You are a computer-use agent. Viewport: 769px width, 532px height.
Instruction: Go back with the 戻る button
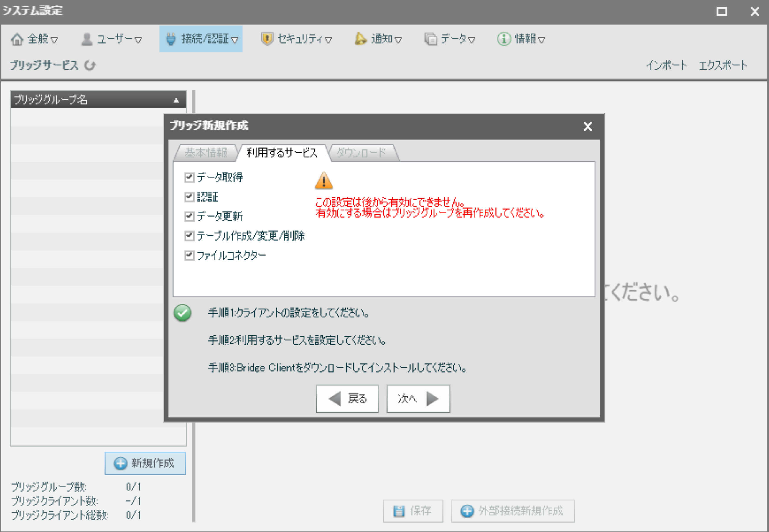point(347,399)
